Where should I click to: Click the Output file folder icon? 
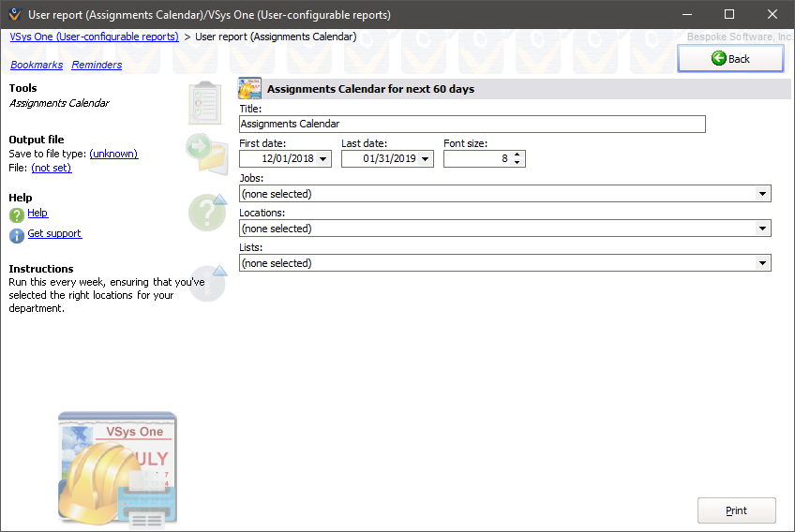(x=207, y=154)
